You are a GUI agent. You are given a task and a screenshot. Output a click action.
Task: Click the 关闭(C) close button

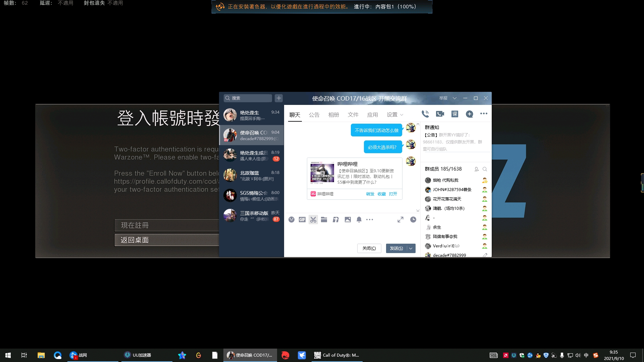pyautogui.click(x=369, y=248)
